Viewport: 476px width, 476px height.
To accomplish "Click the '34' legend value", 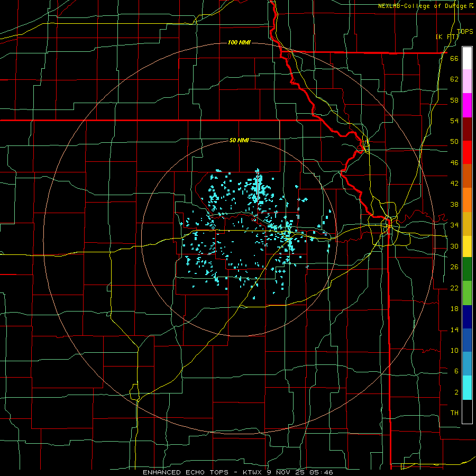I will pos(454,225).
